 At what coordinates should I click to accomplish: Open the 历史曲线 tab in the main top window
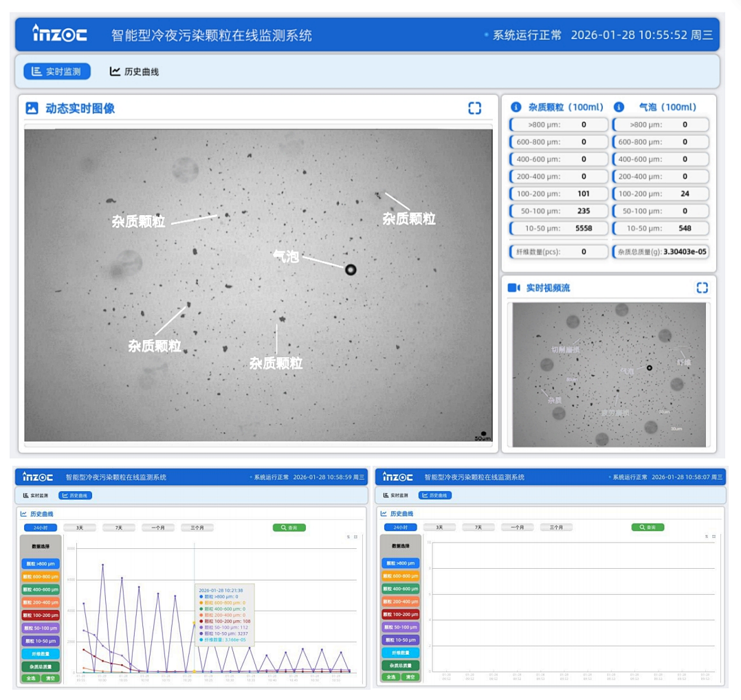point(135,71)
